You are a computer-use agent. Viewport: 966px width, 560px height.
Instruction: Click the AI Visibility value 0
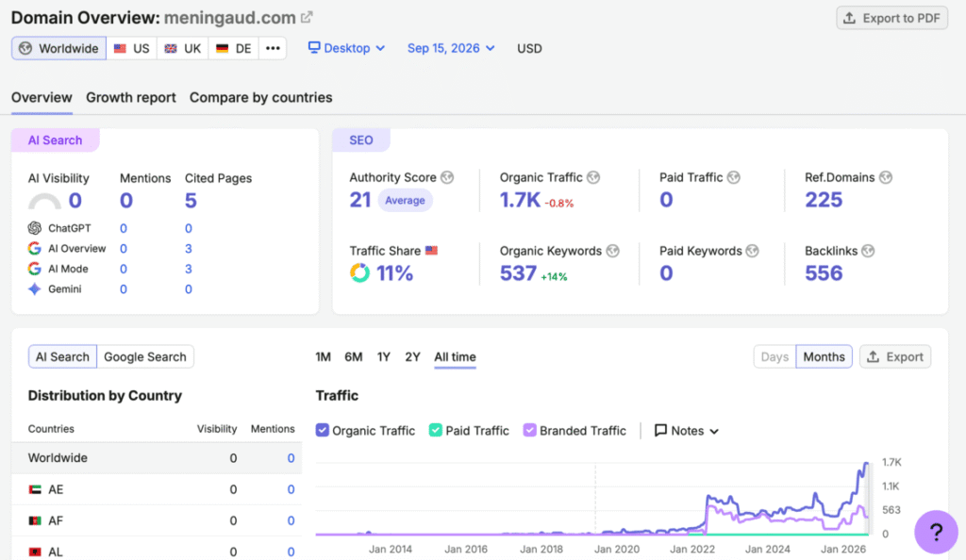tap(75, 200)
